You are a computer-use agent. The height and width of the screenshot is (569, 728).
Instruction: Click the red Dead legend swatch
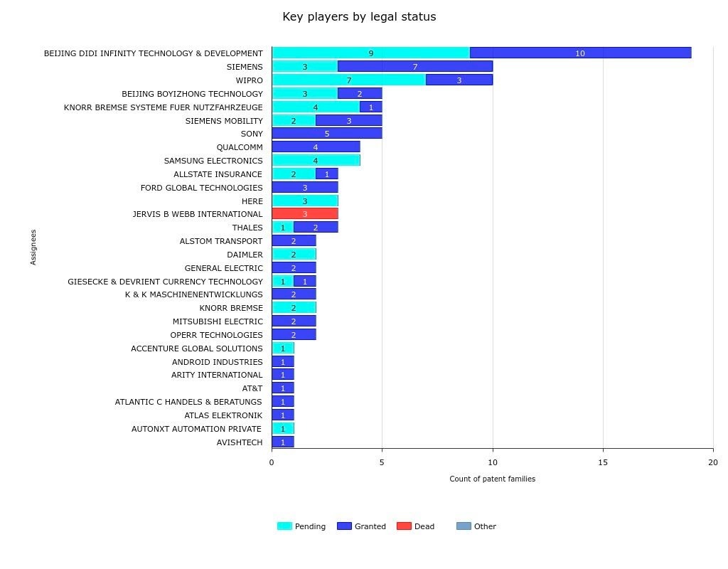[404, 526]
